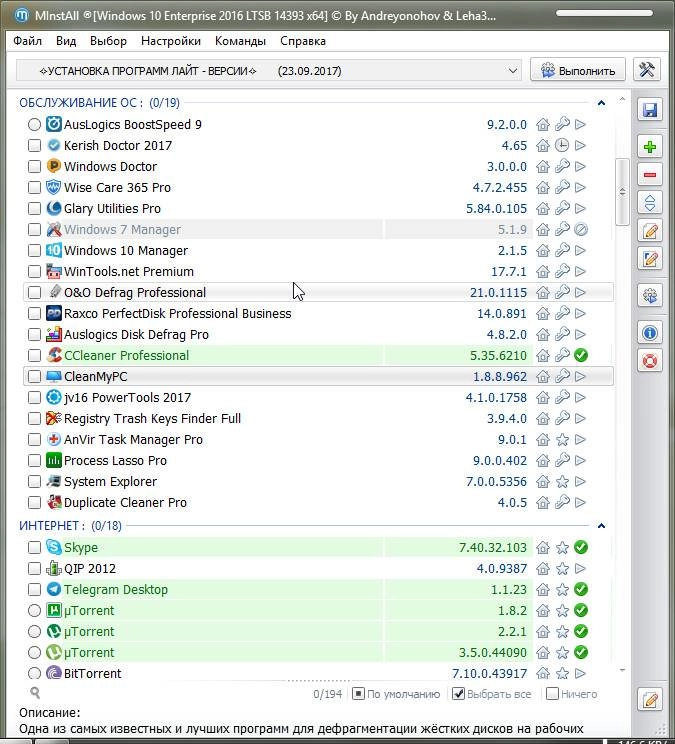
Task: Click the Выполнить button
Action: (x=578, y=71)
